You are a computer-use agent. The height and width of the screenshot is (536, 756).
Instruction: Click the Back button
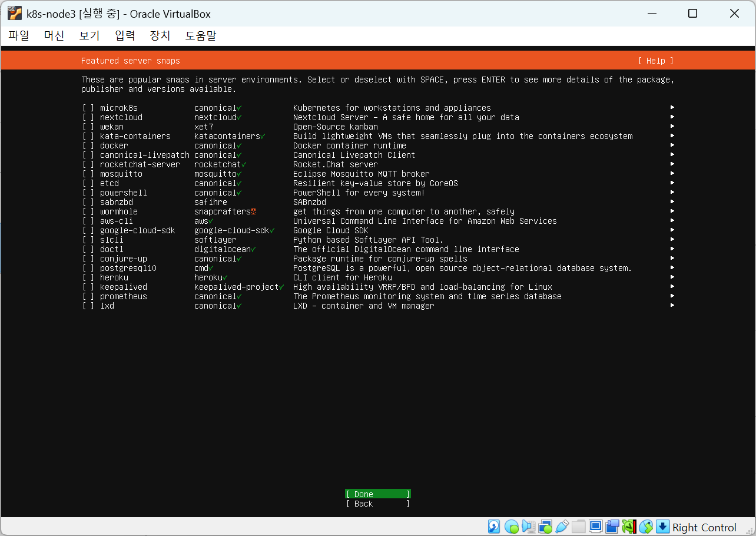tap(378, 504)
